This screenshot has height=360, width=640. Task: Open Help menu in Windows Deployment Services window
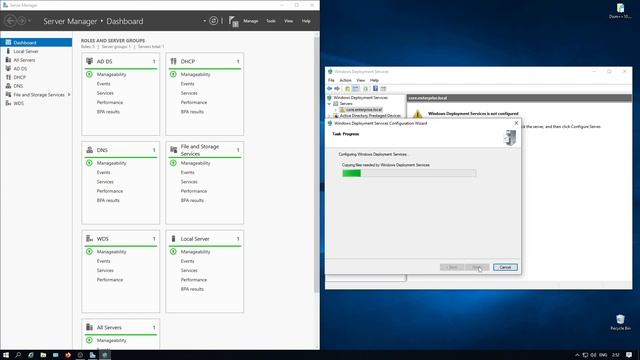374,80
